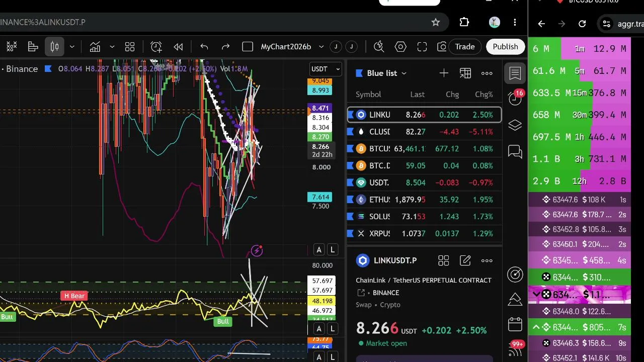Select the BTCUS 63,461 row in the watchlist
This screenshot has width=644, height=362.
(424, 149)
